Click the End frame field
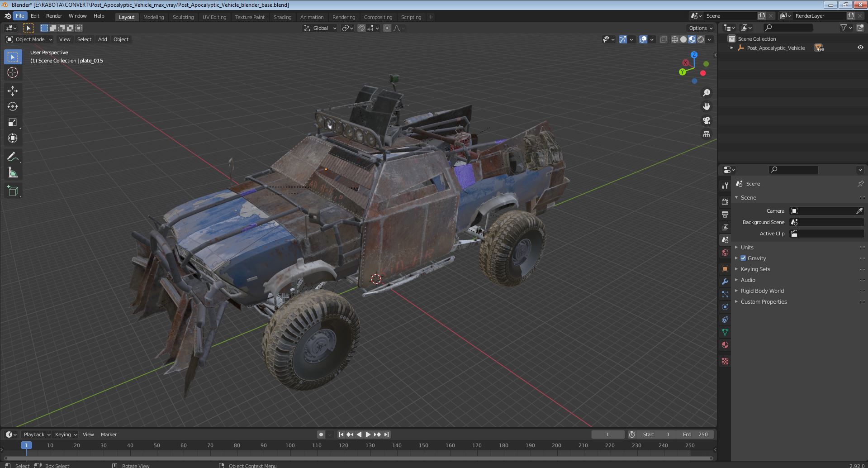 (x=695, y=435)
